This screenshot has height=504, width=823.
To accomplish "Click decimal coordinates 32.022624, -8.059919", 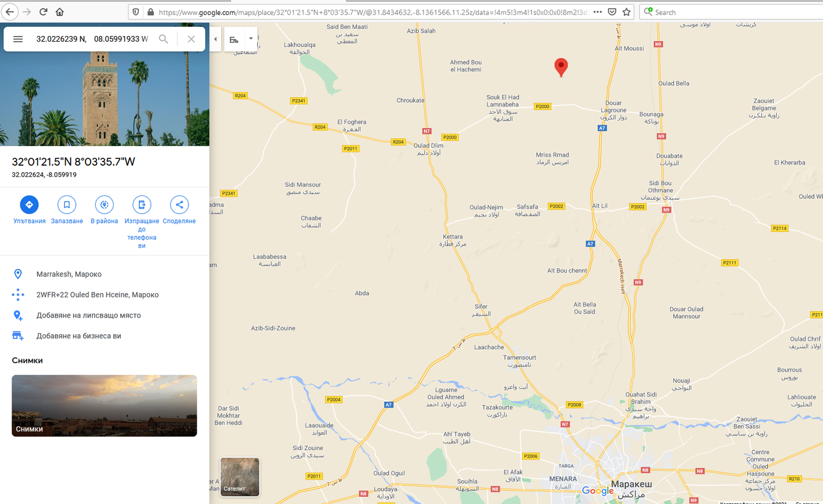I will click(x=44, y=174).
